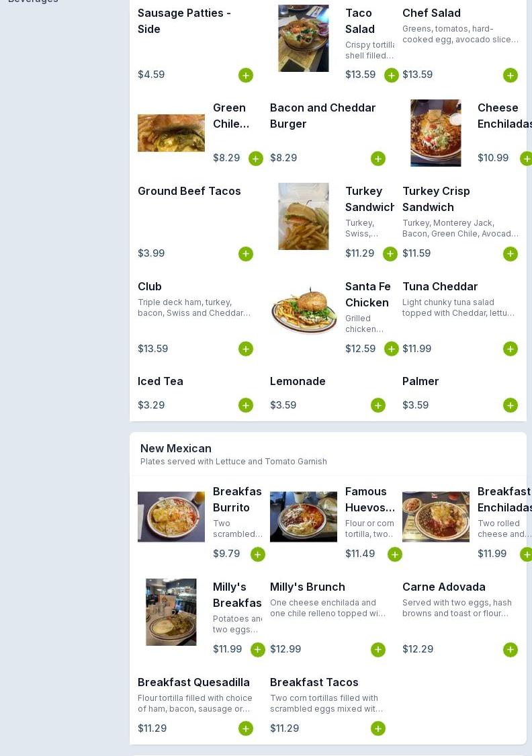Screen dimensions: 532x756
Task: Add Breakfast Tacos with plus icon
Action: tap(378, 728)
